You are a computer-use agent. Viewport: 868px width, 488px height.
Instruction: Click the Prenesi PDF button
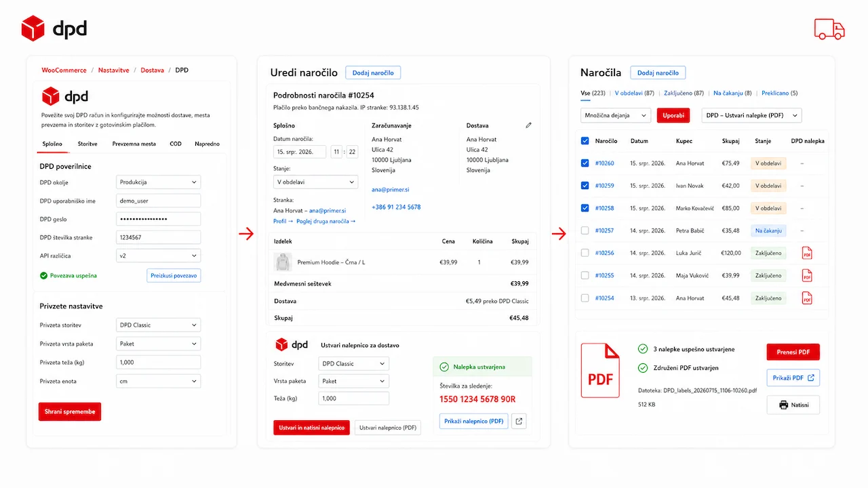793,352
